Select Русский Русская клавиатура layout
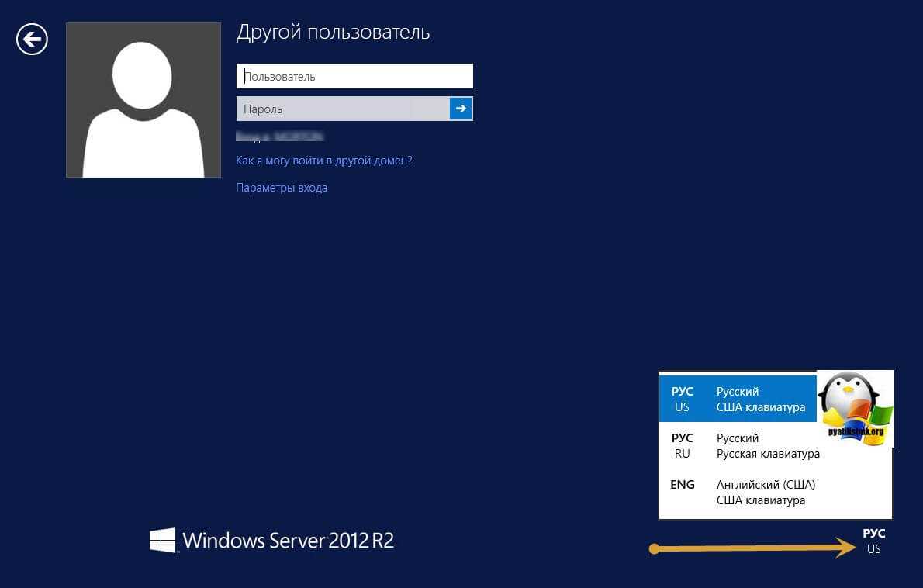 767,446
